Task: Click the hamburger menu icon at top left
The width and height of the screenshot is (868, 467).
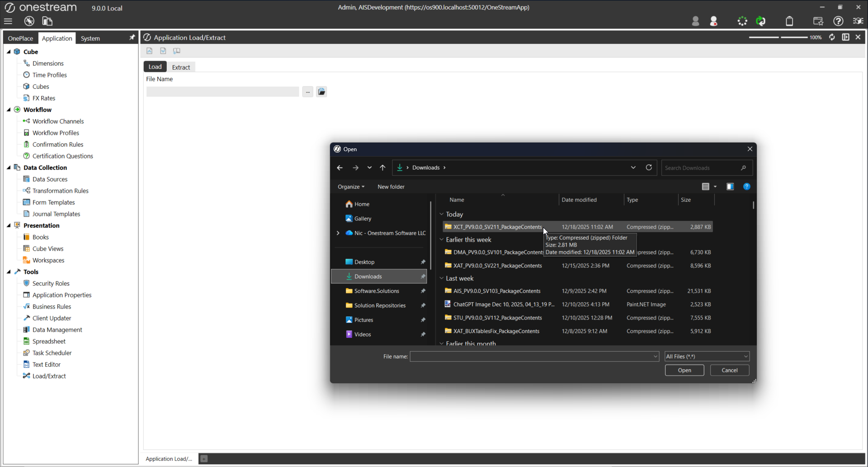Action: 8,21
